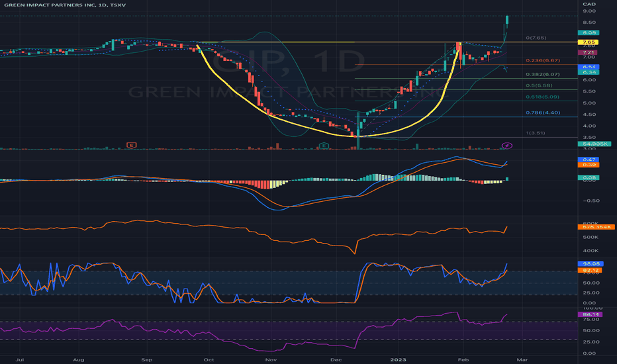Select the 0(7.65) Fibonacci level label
This screenshot has height=364, width=617.
[536, 38]
